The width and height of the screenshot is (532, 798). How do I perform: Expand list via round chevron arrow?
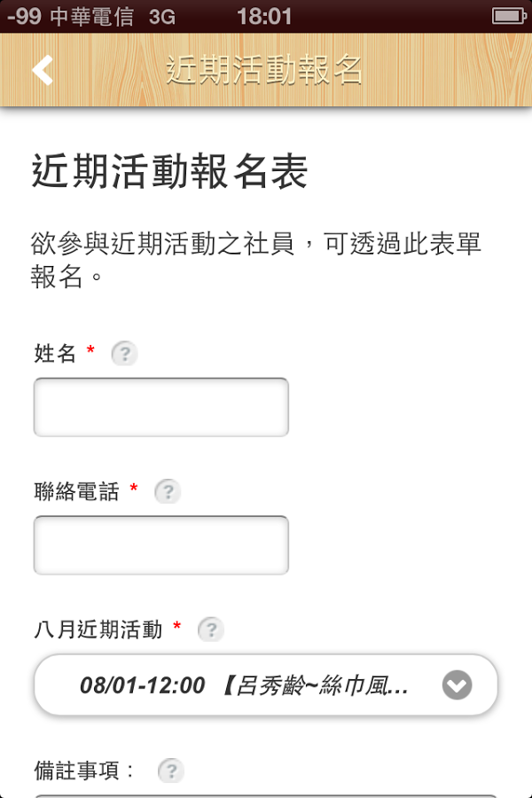click(x=457, y=685)
